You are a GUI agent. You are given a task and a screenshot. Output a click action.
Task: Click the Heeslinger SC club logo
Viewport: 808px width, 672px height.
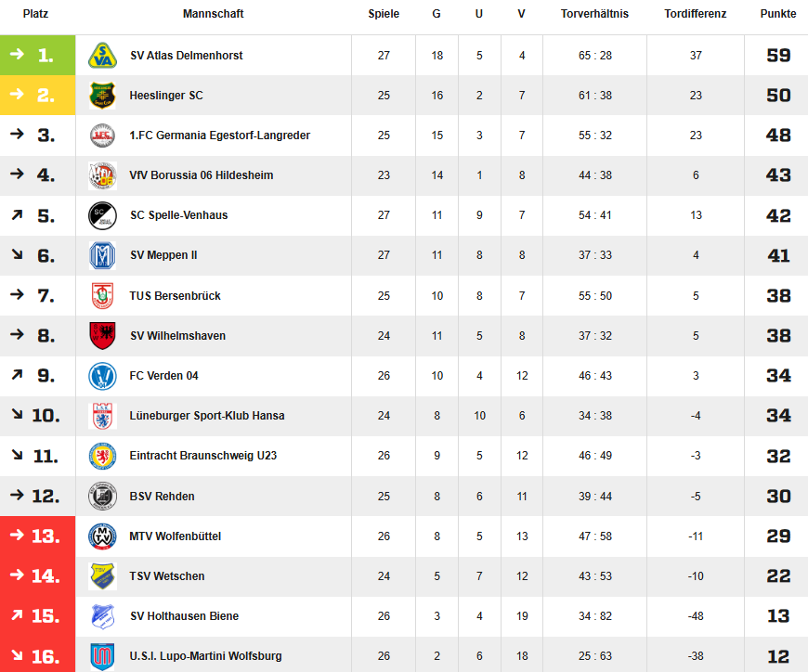point(102,96)
